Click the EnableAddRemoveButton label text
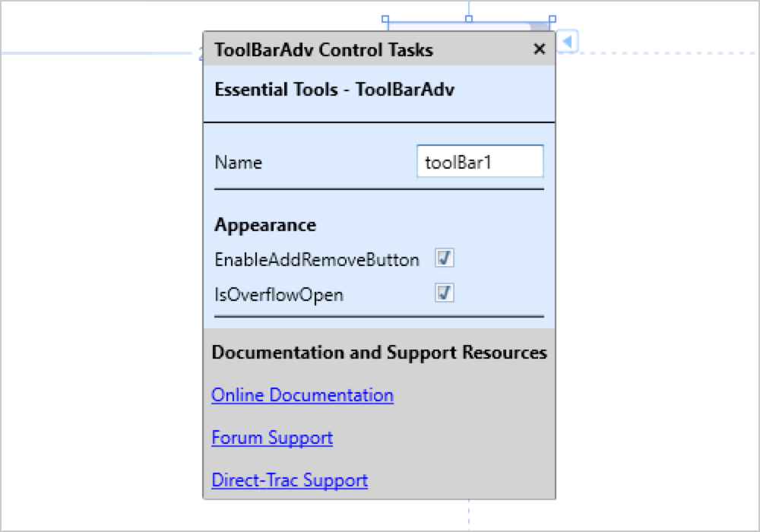Image resolution: width=760 pixels, height=532 pixels. click(317, 260)
